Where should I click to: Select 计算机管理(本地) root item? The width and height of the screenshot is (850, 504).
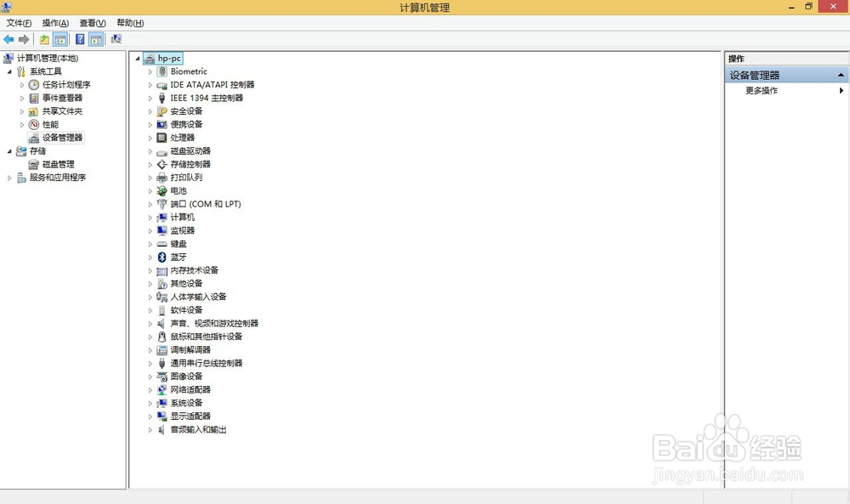click(x=48, y=58)
